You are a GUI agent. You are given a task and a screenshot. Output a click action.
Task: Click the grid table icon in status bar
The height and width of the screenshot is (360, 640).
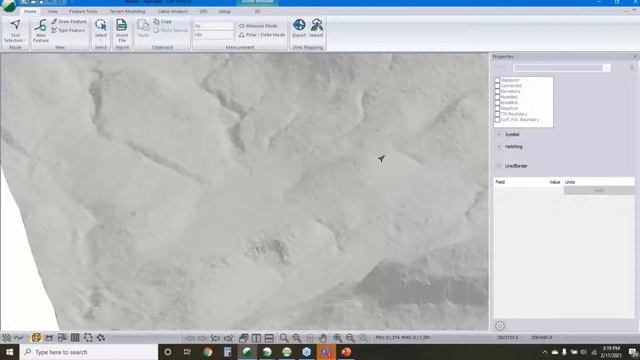click(x=75, y=338)
